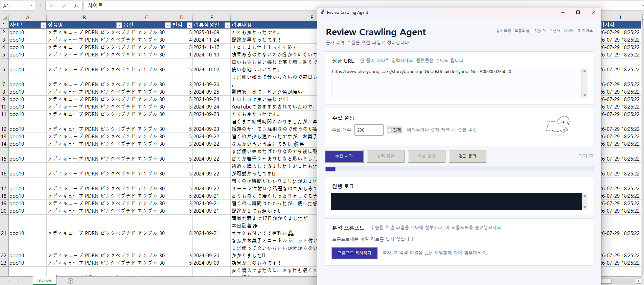Toggle the 전체 checkbox in 수집 설정
The height and width of the screenshot is (285, 644).
click(390, 130)
